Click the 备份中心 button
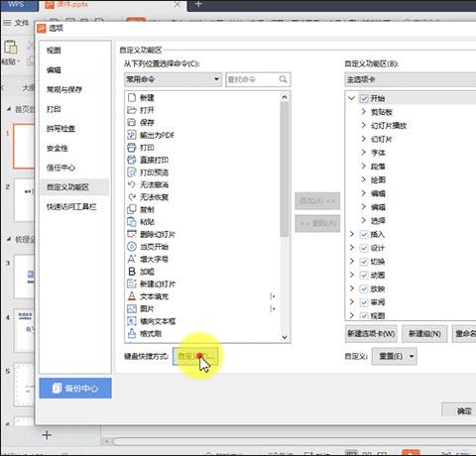Screen dimensions: 476x456 click(x=75, y=389)
